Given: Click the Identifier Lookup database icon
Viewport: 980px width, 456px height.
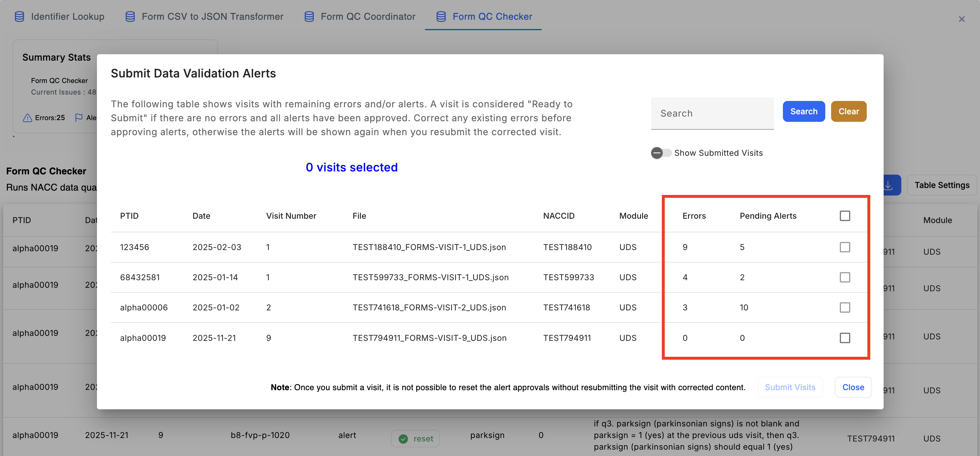Looking at the screenshot, I should (19, 16).
